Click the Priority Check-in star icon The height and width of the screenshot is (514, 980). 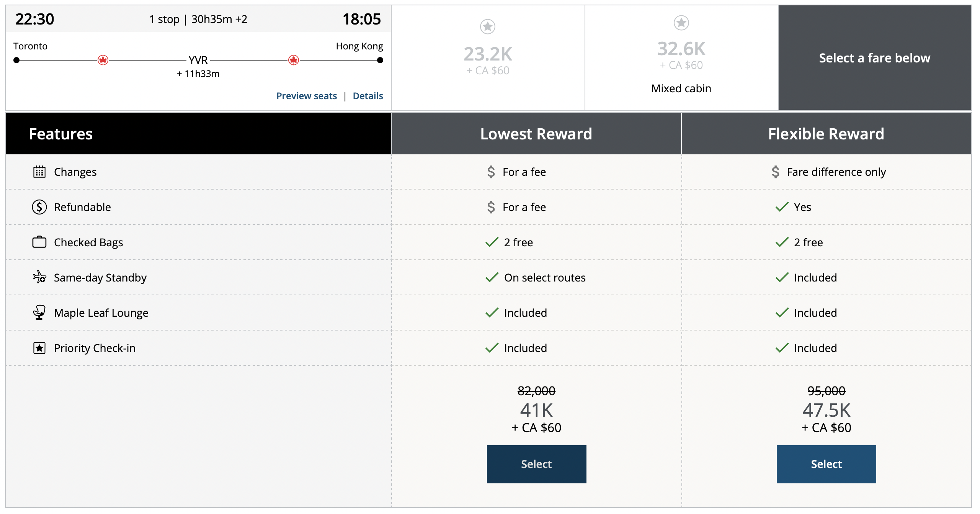[x=39, y=348]
